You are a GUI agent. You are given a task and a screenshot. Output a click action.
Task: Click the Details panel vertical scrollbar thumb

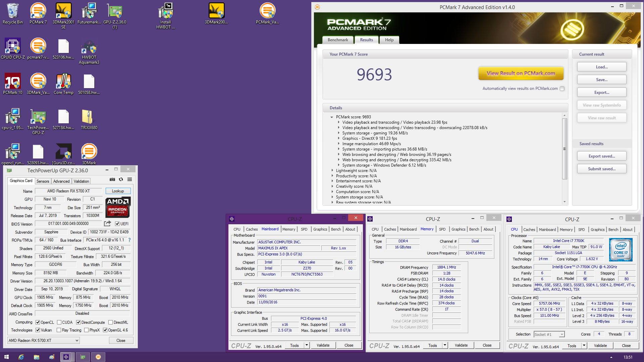click(564, 149)
